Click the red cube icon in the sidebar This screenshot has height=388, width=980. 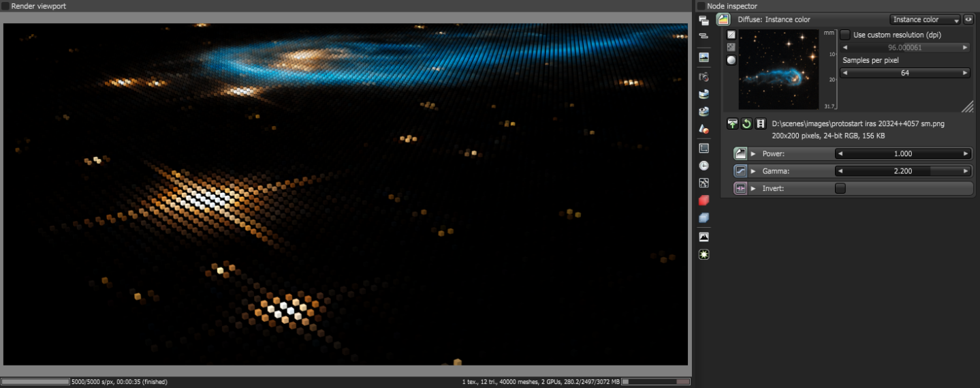704,200
